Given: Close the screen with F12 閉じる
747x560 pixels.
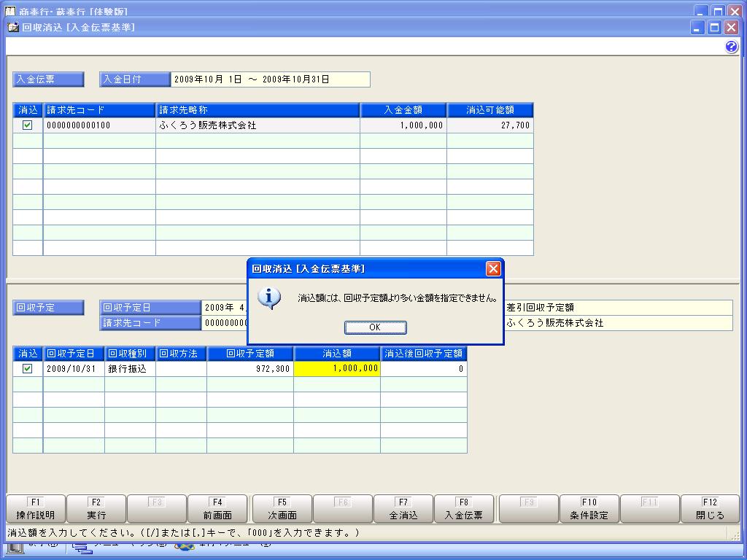Looking at the screenshot, I should tap(711, 508).
